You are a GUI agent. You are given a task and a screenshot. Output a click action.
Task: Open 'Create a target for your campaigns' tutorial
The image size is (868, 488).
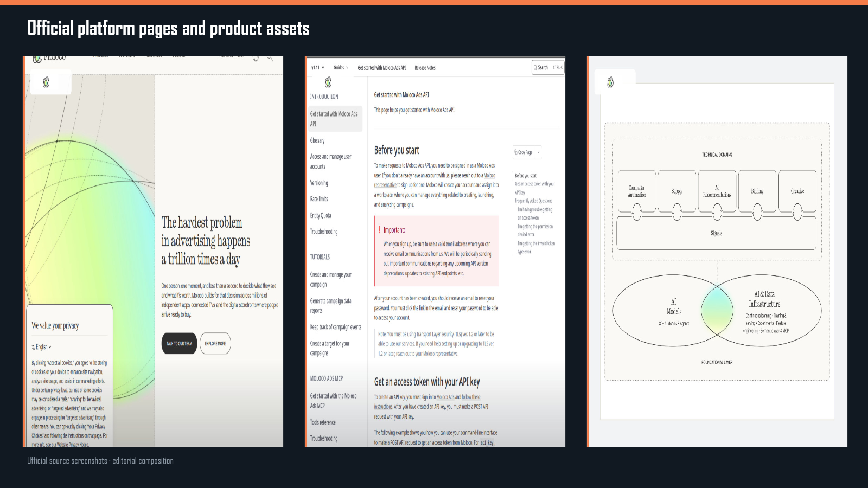click(330, 348)
